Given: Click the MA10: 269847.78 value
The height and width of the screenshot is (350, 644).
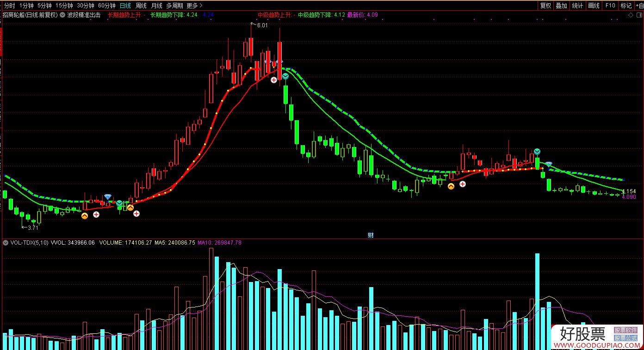Looking at the screenshot, I should click(x=219, y=242).
